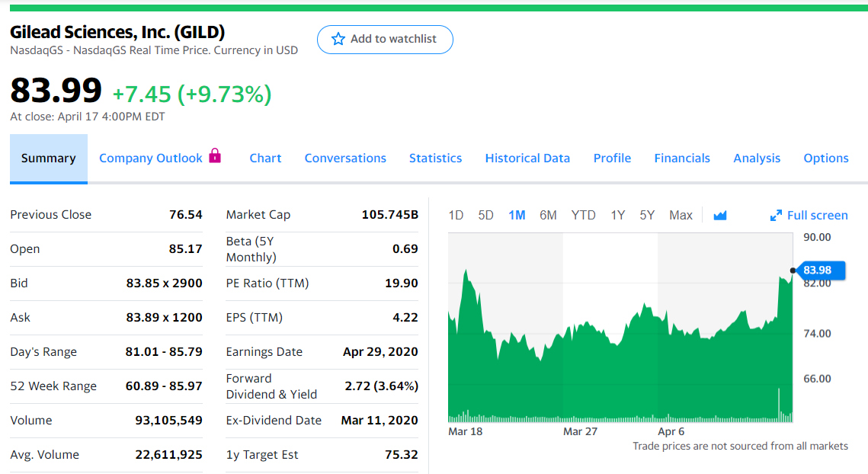Image resolution: width=868 pixels, height=474 pixels.
Task: Select the 6M chart range
Action: tap(548, 216)
